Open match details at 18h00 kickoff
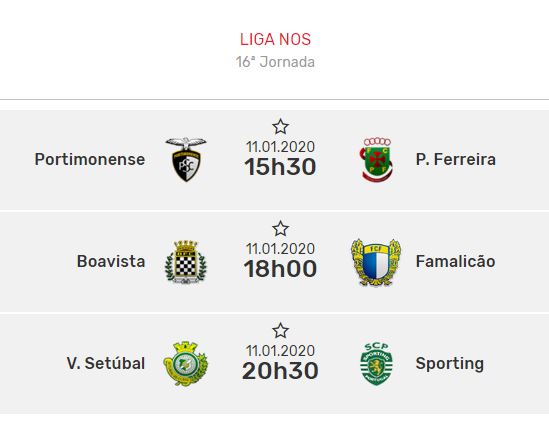Image resolution: width=549 pixels, height=429 pixels. pos(280,269)
